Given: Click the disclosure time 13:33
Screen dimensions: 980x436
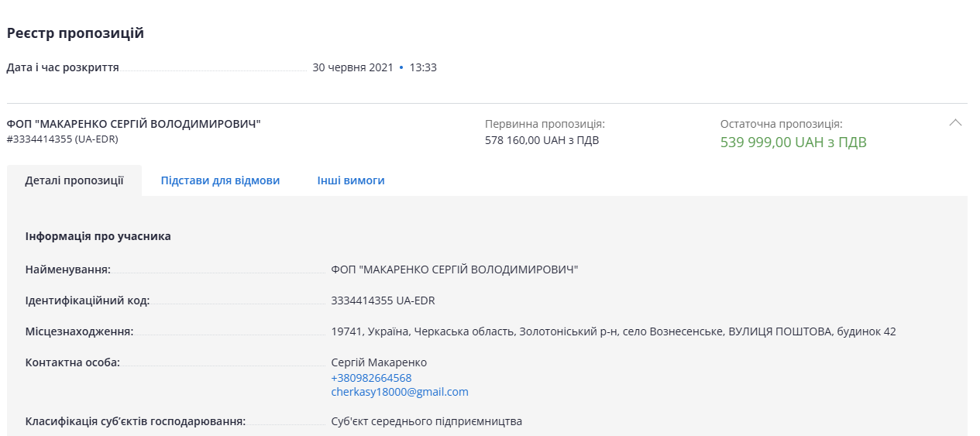Looking at the screenshot, I should point(423,67).
